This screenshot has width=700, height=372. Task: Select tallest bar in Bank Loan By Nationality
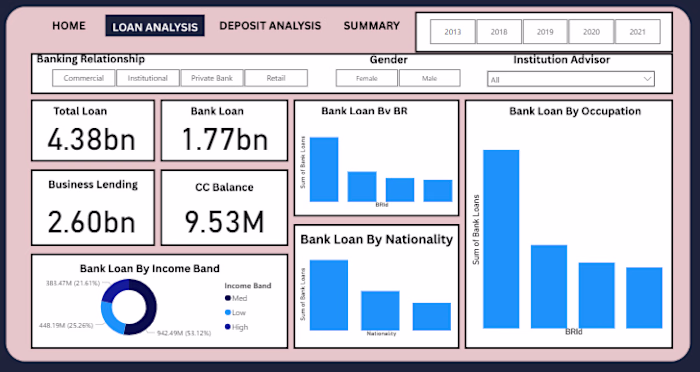tap(329, 295)
